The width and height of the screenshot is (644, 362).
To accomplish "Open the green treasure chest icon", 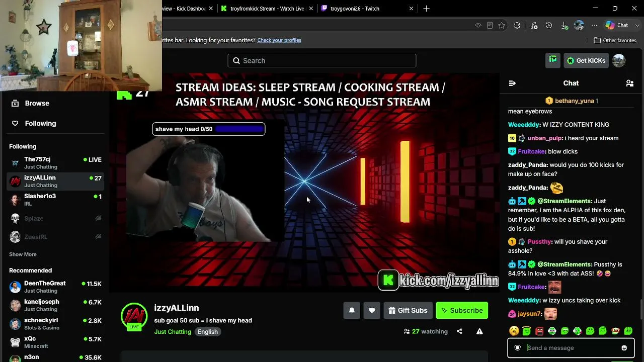I will [x=553, y=60].
